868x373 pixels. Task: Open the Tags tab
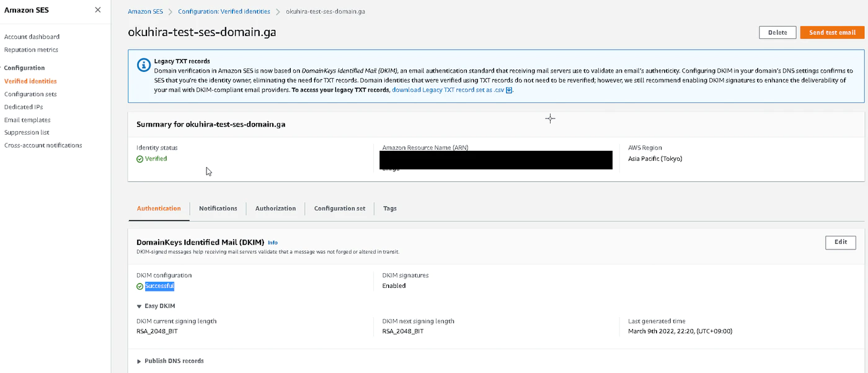pos(390,209)
